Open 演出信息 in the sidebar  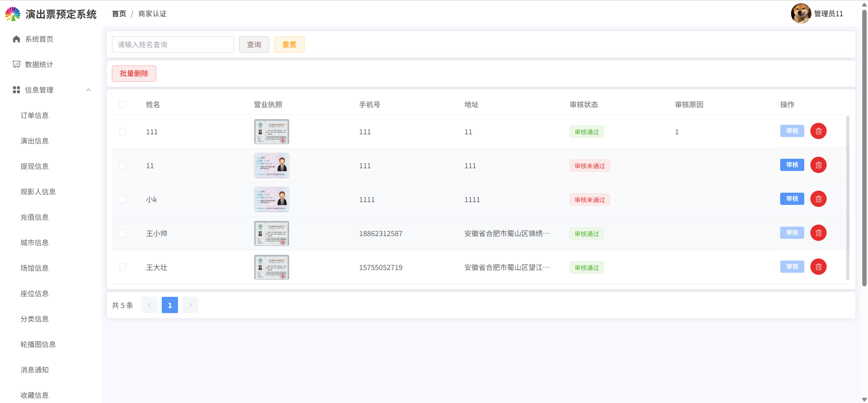[x=34, y=141]
